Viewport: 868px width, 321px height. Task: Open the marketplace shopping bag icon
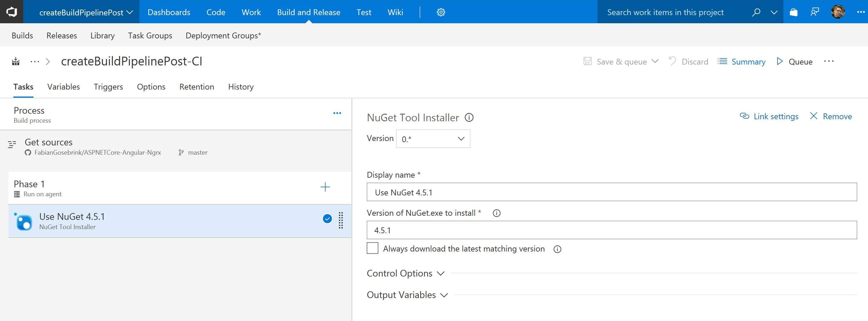pos(794,12)
